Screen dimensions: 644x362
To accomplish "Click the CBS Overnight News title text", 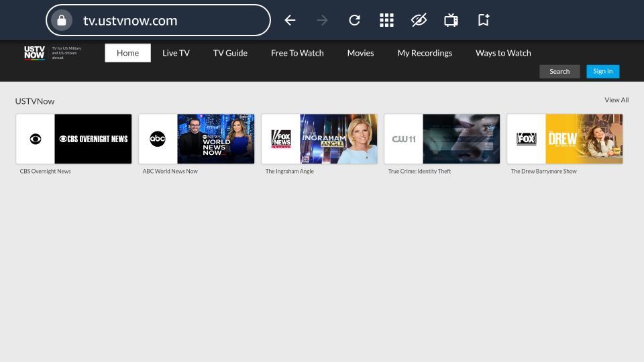I will tap(45, 171).
